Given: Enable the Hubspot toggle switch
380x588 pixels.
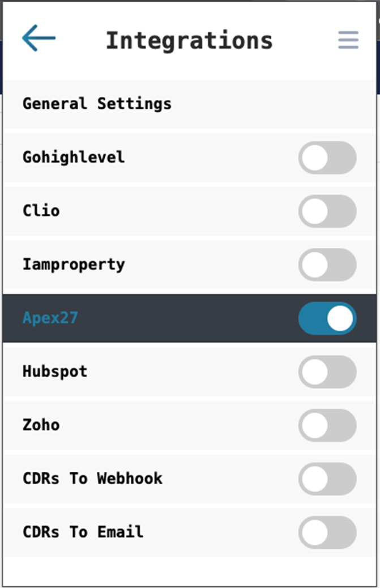Looking at the screenshot, I should [x=327, y=371].
